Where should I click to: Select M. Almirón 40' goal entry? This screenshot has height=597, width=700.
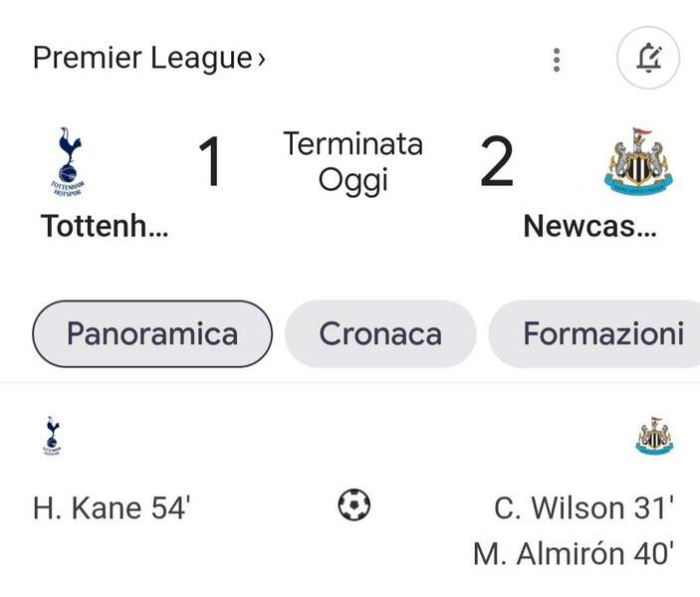click(x=574, y=553)
